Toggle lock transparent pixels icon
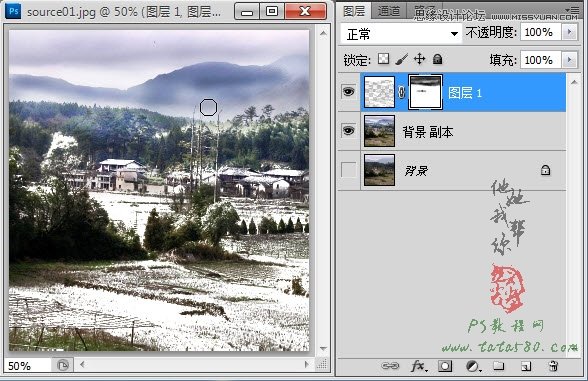This screenshot has width=588, height=381. pyautogui.click(x=383, y=59)
